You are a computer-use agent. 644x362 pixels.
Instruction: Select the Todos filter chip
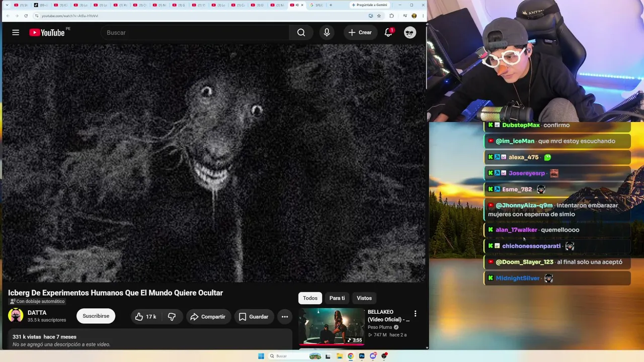tap(310, 298)
